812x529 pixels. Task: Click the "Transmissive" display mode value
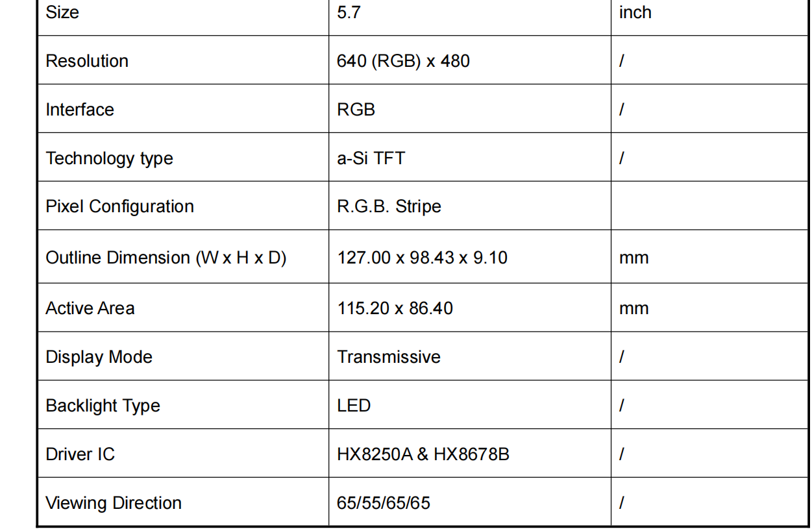[389, 357]
